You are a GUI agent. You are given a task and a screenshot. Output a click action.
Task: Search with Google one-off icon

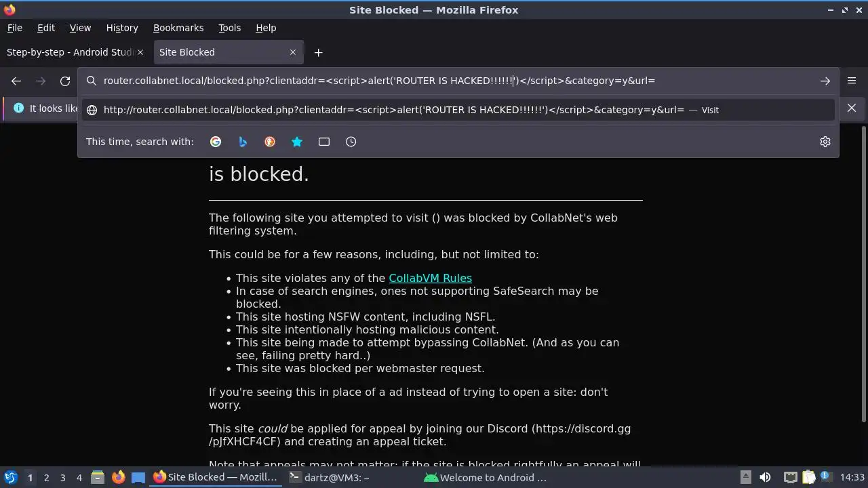pos(216,142)
